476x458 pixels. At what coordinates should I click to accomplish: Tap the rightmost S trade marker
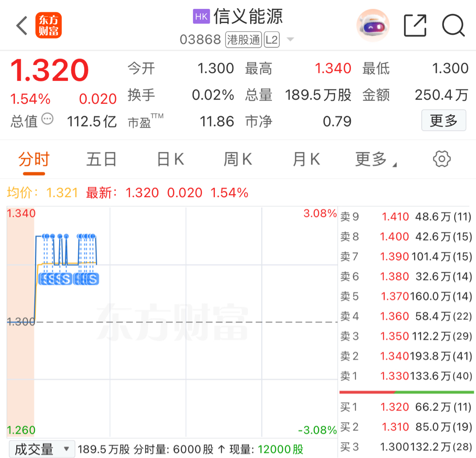[x=93, y=279]
